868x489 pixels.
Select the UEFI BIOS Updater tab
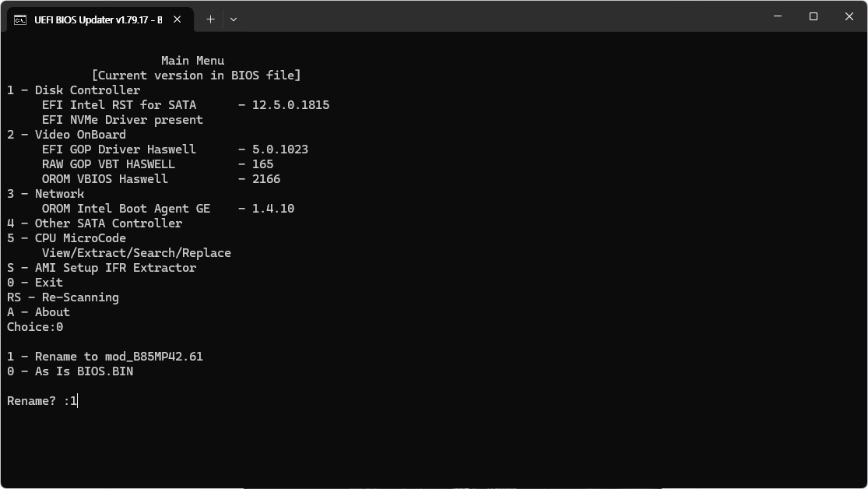click(x=100, y=19)
